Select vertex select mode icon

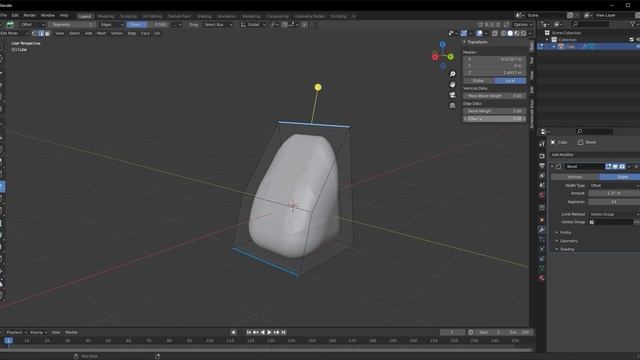(35, 33)
